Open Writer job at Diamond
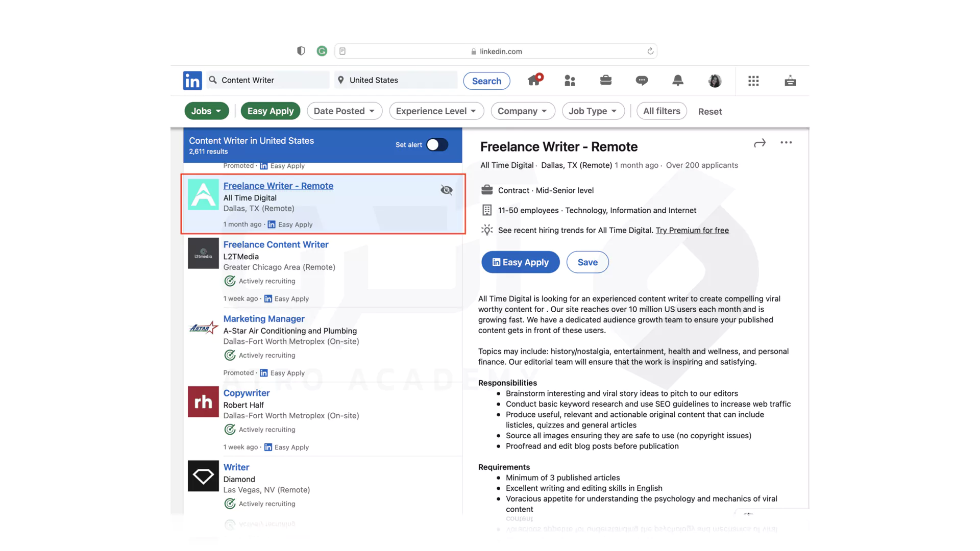 click(x=236, y=467)
